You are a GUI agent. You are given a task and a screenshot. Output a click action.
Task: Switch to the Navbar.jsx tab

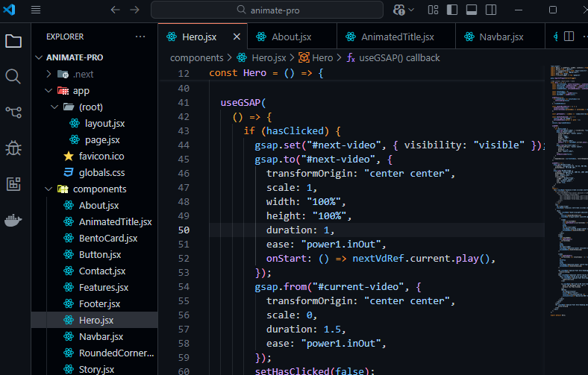(x=500, y=37)
